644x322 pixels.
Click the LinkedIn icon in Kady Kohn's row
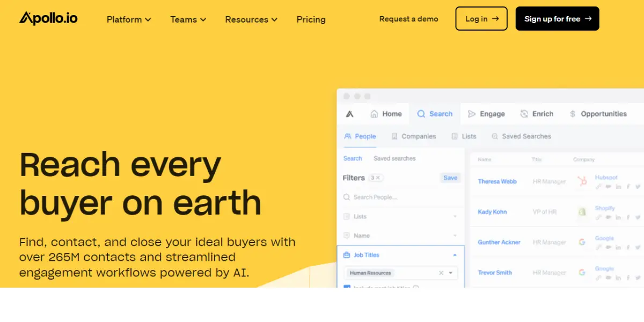click(x=618, y=217)
